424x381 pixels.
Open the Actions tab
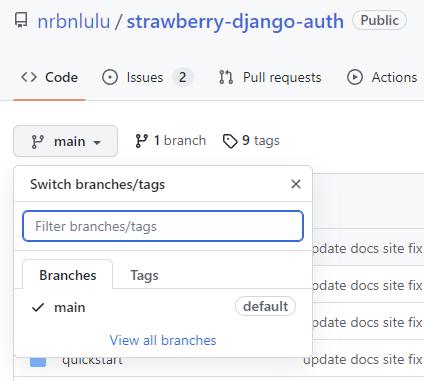point(382,77)
